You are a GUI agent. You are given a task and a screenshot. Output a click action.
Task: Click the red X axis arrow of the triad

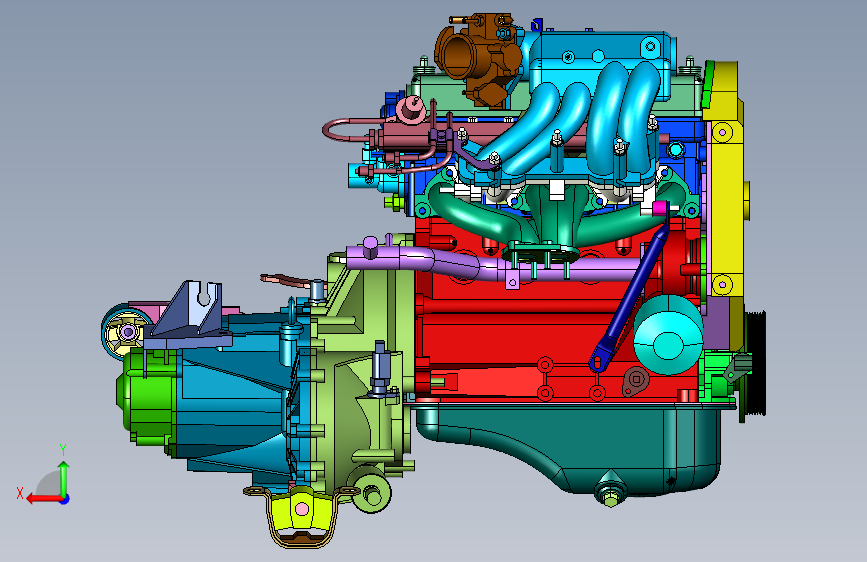pos(43,499)
